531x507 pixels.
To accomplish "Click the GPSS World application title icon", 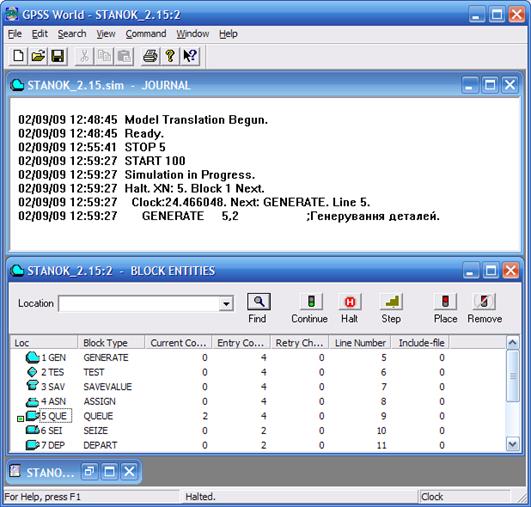I will pos(12,14).
